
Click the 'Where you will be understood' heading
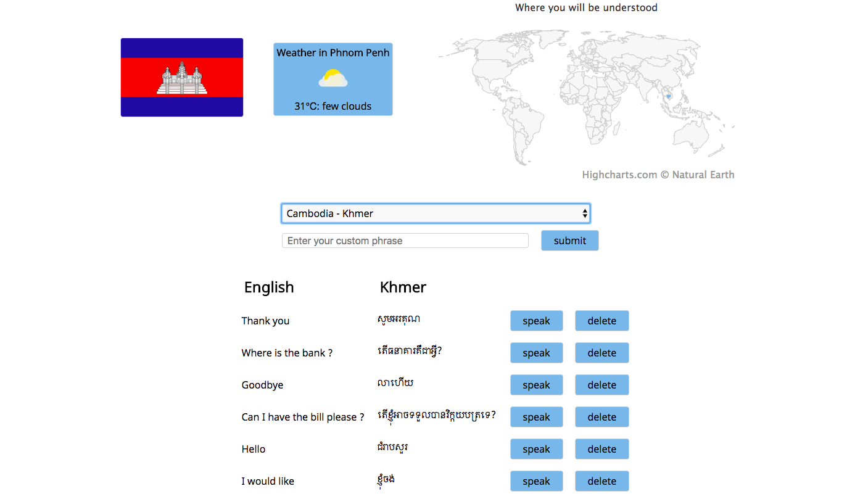(x=586, y=7)
